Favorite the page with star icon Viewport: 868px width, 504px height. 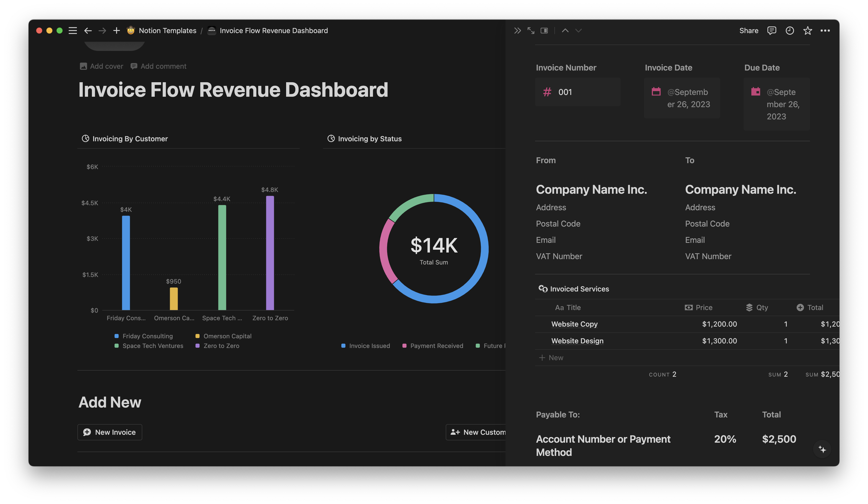coord(807,31)
